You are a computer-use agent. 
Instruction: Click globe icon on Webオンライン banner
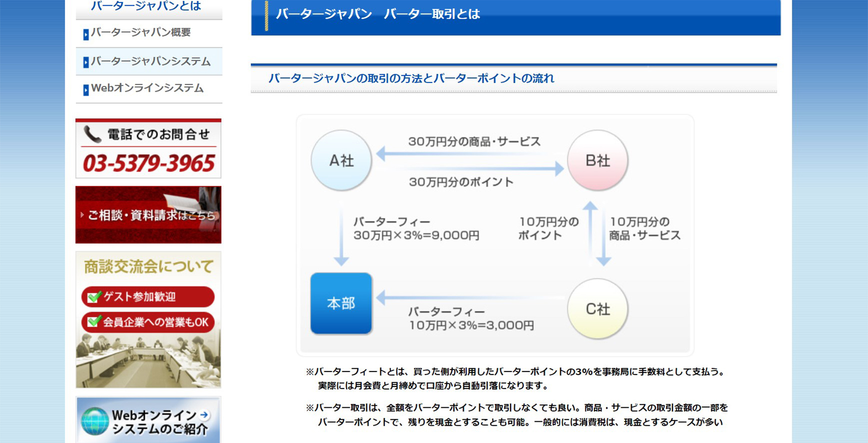click(x=95, y=421)
